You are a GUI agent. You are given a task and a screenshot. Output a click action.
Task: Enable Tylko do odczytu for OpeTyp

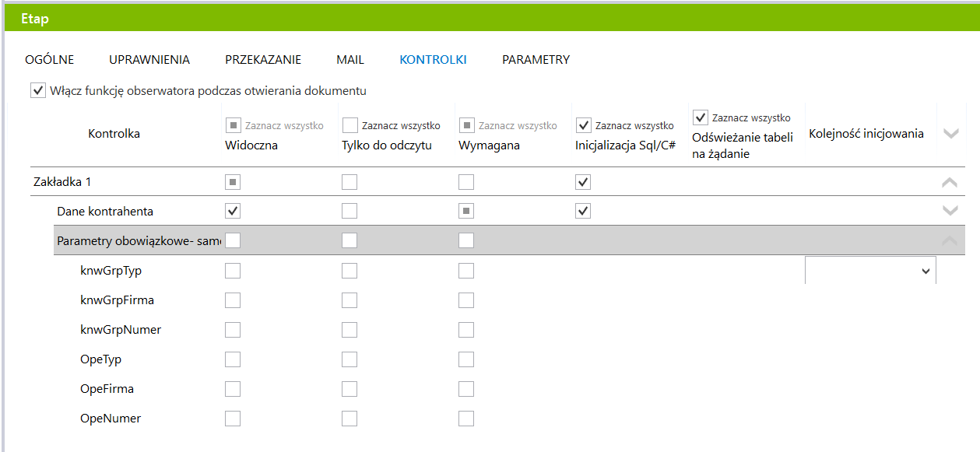(349, 359)
